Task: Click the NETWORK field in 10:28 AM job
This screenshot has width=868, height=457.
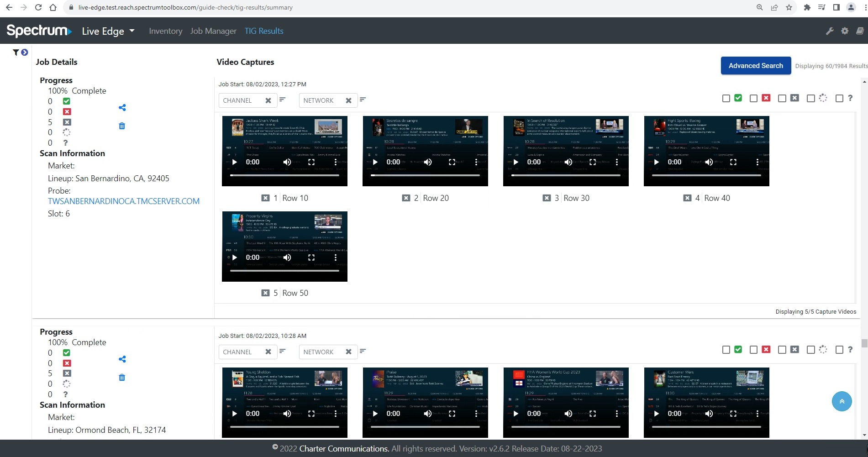Action: point(327,352)
